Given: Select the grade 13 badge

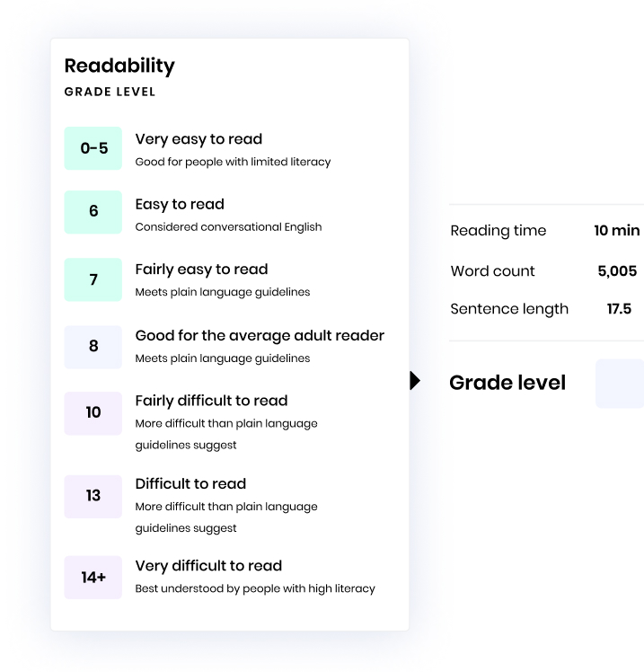Looking at the screenshot, I should (x=93, y=496).
